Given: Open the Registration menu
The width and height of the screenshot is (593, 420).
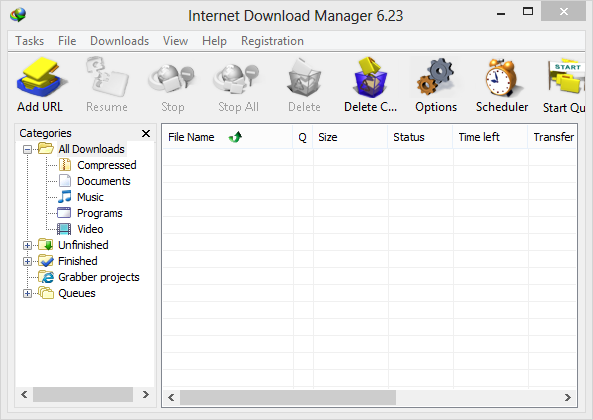Looking at the screenshot, I should pyautogui.click(x=272, y=41).
